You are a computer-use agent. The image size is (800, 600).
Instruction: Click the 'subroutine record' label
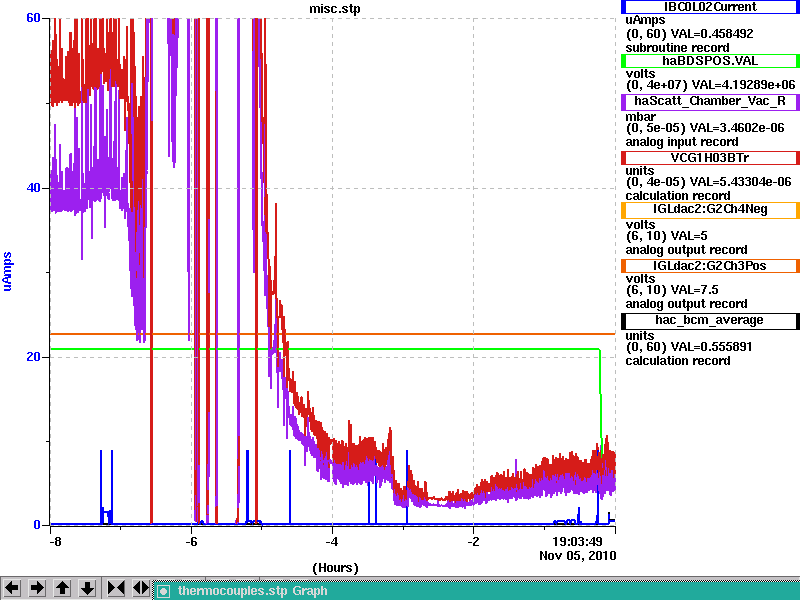(678, 48)
